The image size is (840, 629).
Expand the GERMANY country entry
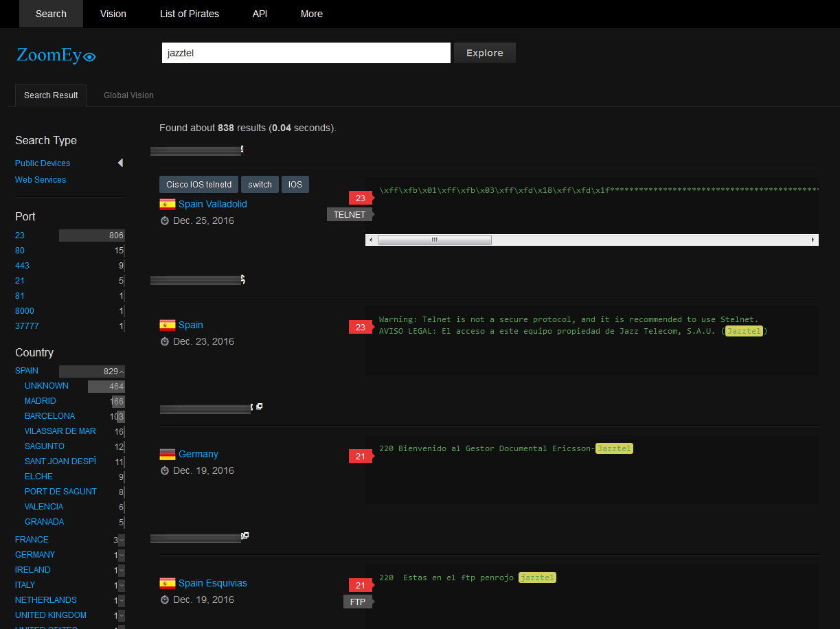tap(122, 555)
